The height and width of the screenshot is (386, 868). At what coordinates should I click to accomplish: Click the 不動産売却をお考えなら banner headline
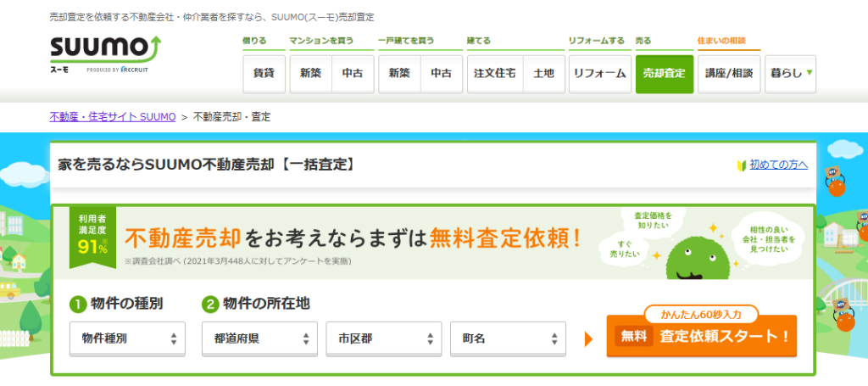click(x=353, y=238)
